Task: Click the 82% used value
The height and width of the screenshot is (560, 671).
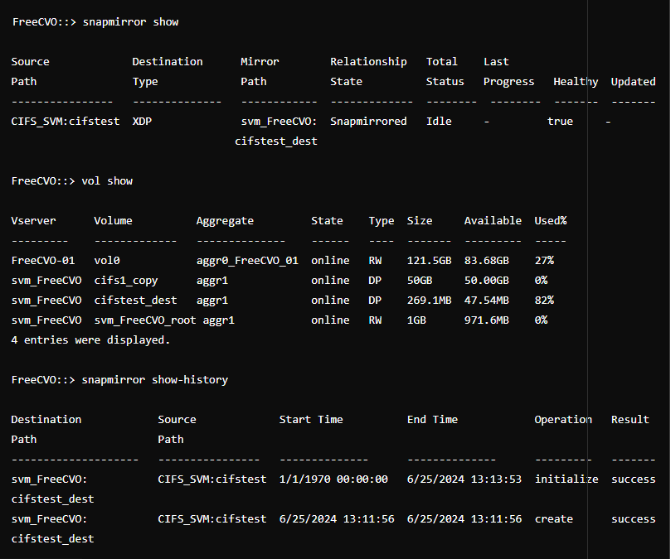Action: [x=544, y=300]
